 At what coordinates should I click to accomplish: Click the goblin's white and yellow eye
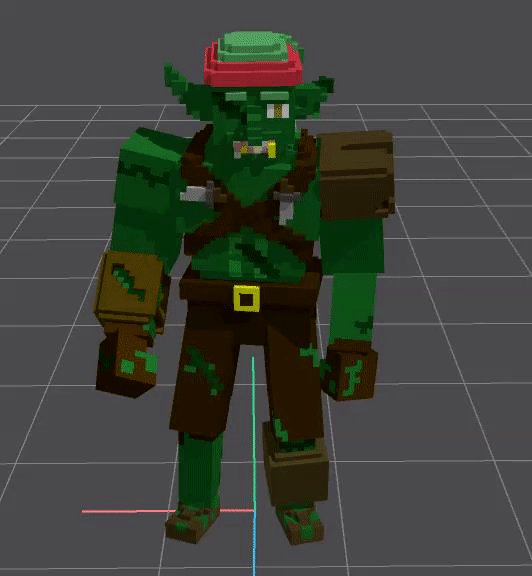pos(278,111)
